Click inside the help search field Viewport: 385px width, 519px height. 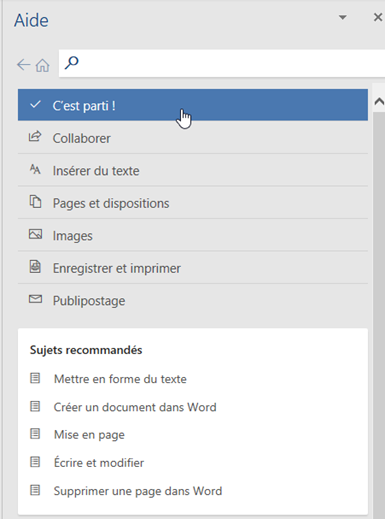(x=222, y=63)
